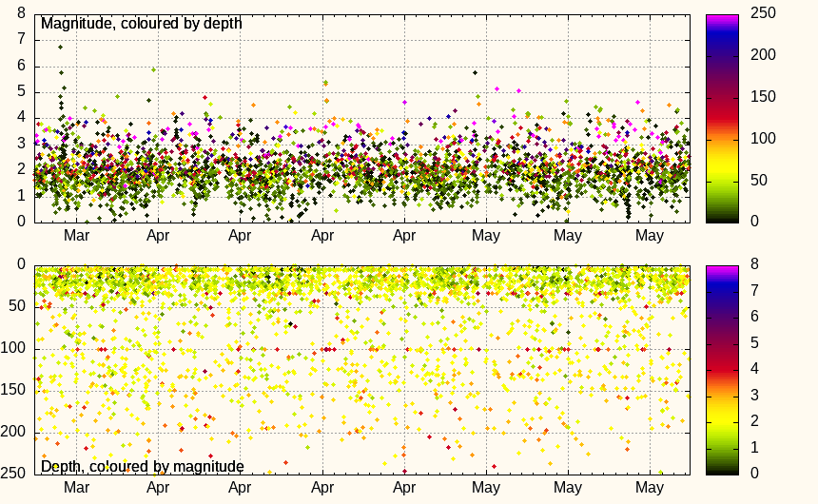Screen dimensions: 818x504
Task: Click the "Magnitude, coloured by depth" plot title
Action: pyautogui.click(x=142, y=24)
